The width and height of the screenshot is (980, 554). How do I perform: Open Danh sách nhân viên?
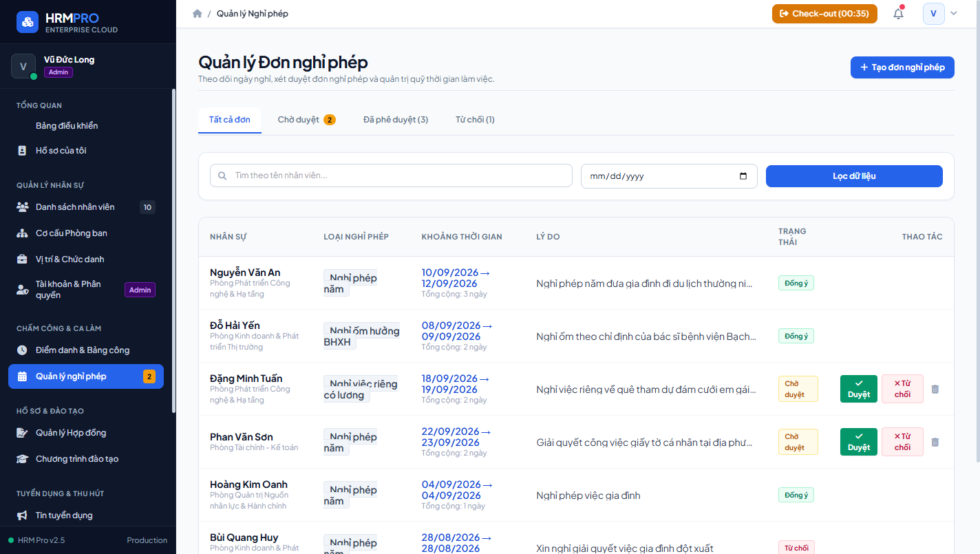pos(86,207)
